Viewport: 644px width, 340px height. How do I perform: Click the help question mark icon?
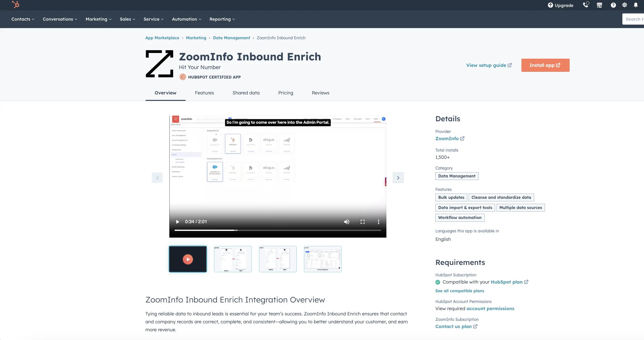click(613, 5)
